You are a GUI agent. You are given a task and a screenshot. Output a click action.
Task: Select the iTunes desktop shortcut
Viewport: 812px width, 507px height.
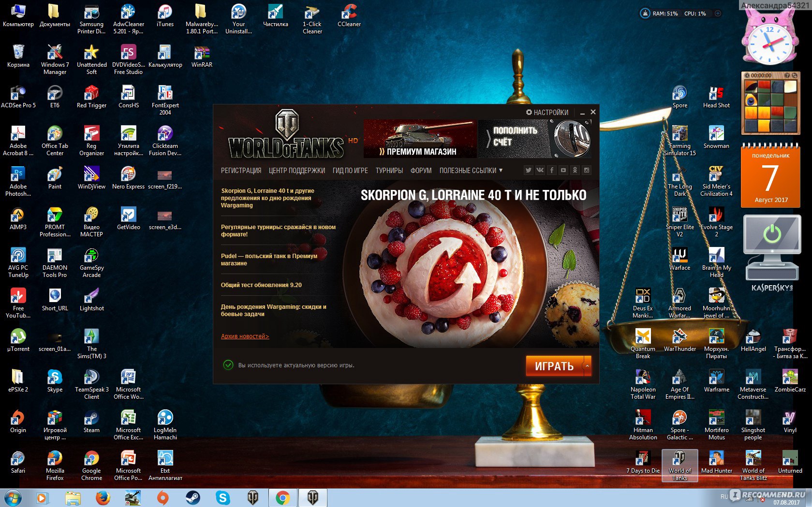[x=165, y=15]
